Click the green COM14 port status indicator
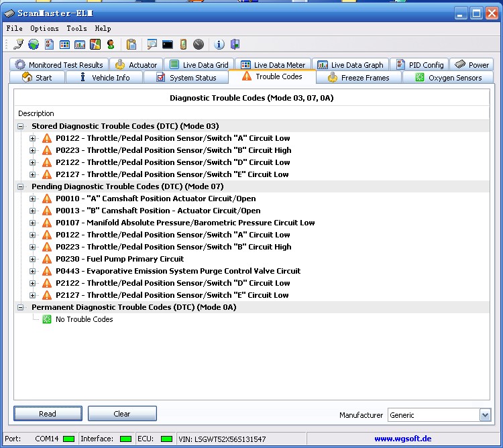Screen dimensions: 503x448 click(68, 439)
